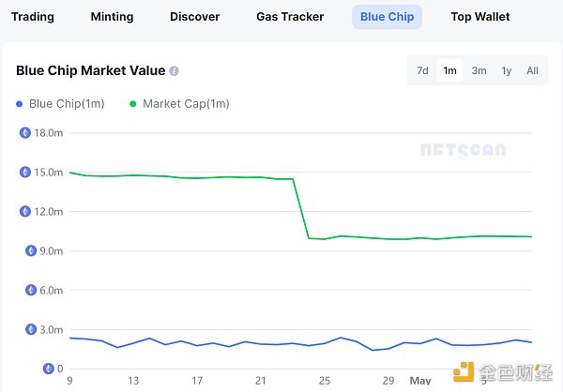Screen dimensions: 563x392
Task: Click the Ethereum icon next to 15.0m
Action: point(25,173)
